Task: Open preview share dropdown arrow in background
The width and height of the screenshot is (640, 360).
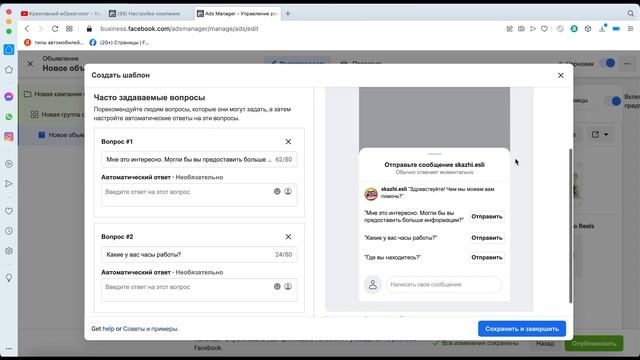Action: coord(606,134)
